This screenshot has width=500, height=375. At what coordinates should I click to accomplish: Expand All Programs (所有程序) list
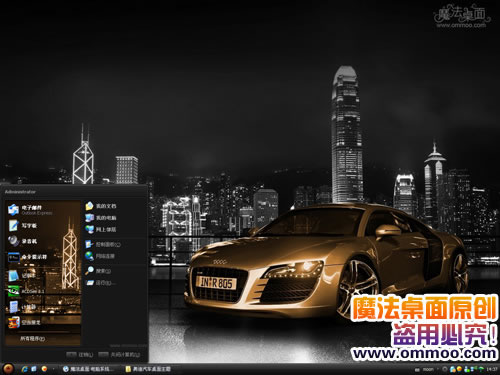point(33,339)
